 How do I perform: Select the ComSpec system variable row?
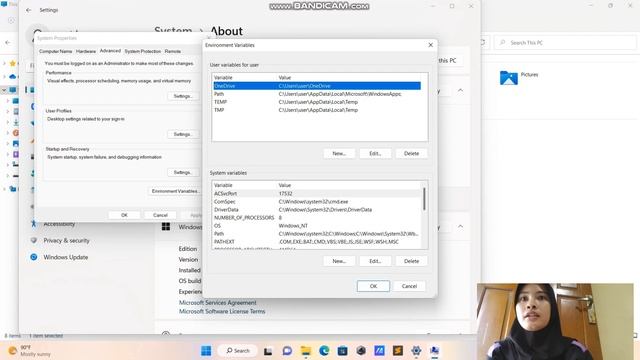pos(317,202)
